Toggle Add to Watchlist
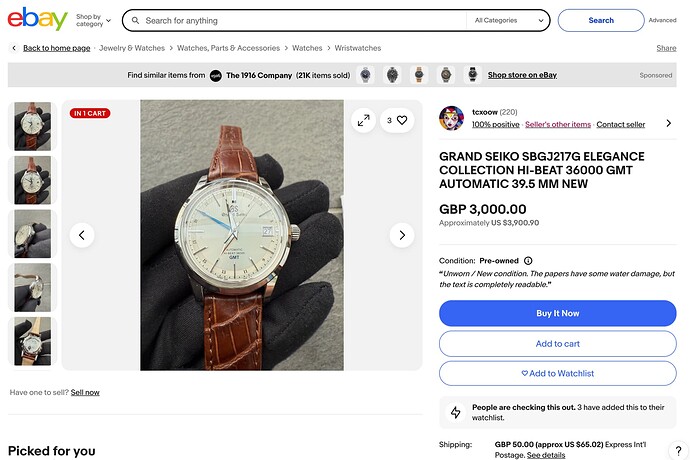The width and height of the screenshot is (690, 460). [558, 373]
